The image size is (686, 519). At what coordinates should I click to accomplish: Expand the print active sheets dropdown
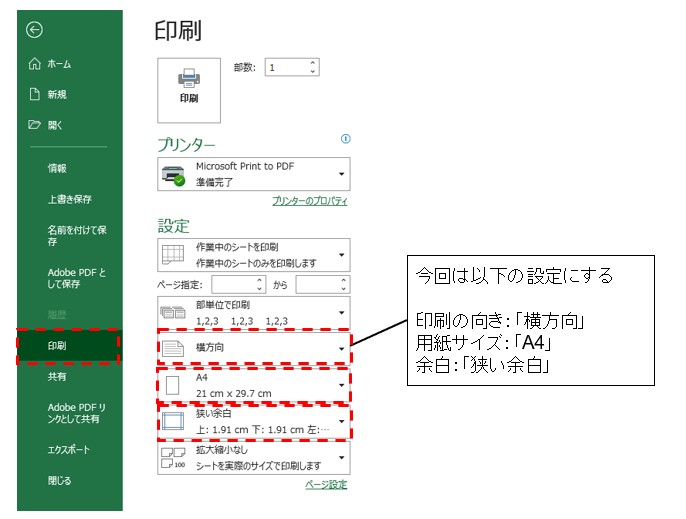pyautogui.click(x=254, y=255)
